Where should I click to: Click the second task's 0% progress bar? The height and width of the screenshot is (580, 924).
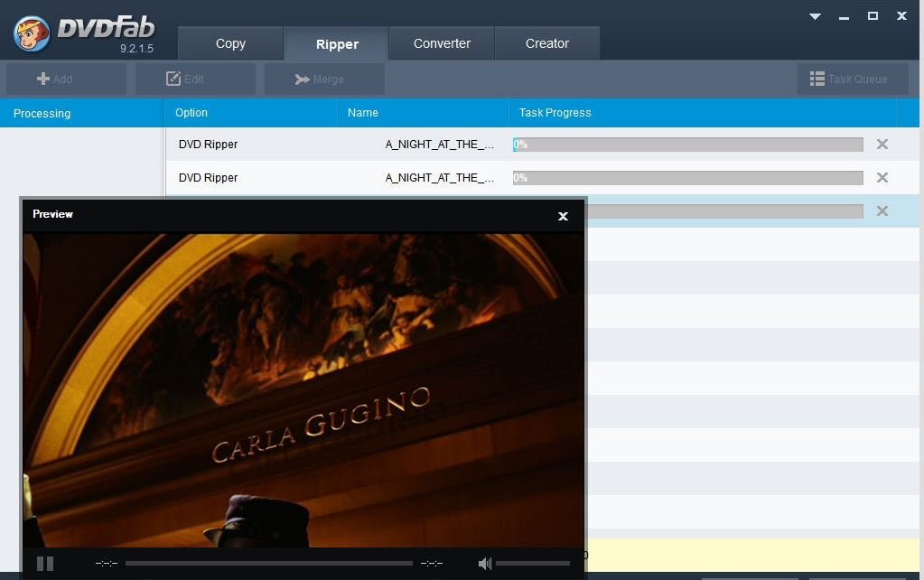[687, 178]
